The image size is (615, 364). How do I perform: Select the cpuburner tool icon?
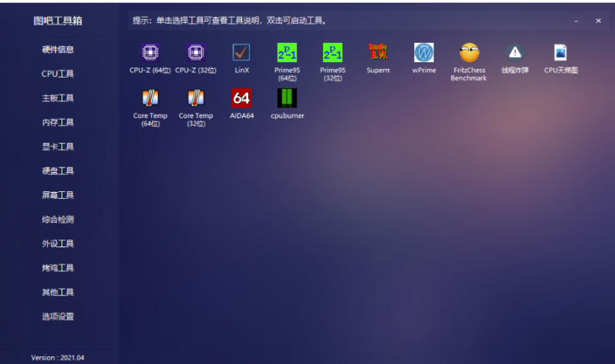click(287, 98)
